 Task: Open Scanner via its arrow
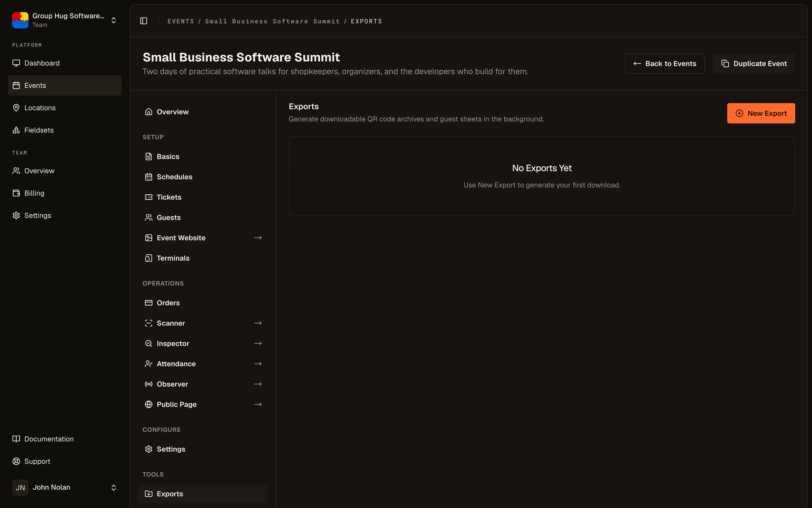(258, 323)
